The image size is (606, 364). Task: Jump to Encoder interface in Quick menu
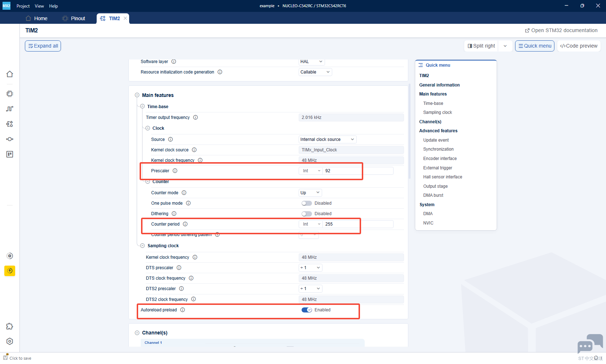point(440,159)
